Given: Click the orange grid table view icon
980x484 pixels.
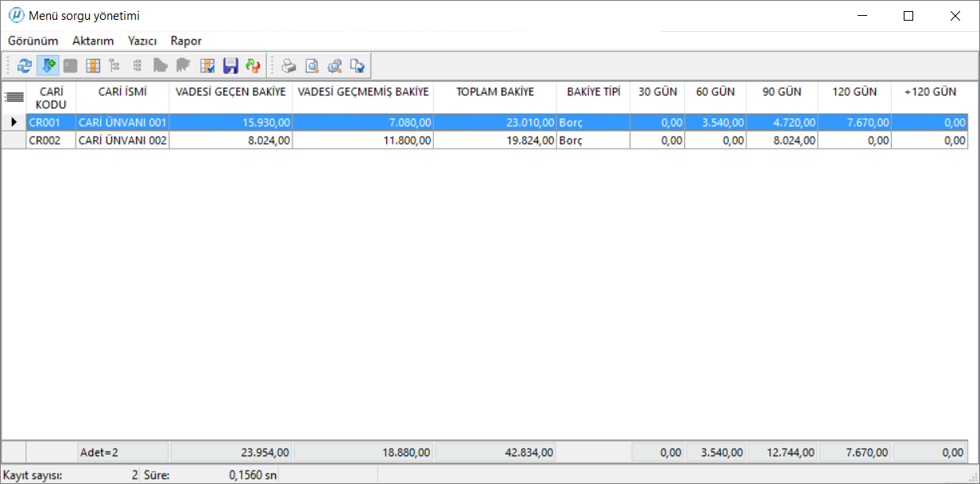Looking at the screenshot, I should [93, 66].
